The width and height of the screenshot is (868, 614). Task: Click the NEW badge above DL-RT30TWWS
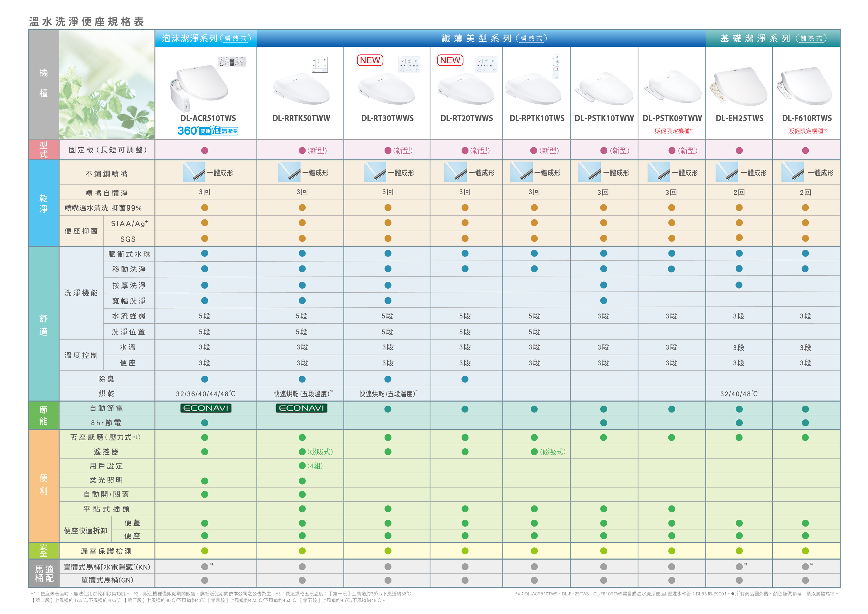tap(370, 60)
